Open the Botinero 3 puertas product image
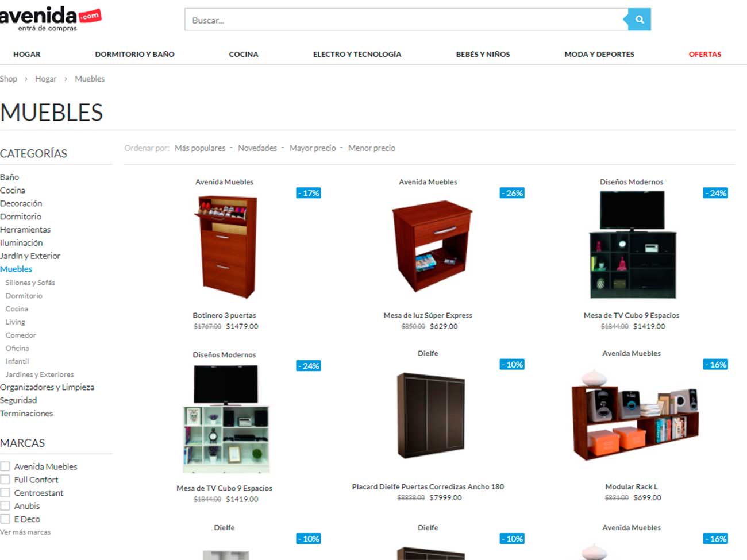This screenshot has width=747, height=560. tap(226, 247)
